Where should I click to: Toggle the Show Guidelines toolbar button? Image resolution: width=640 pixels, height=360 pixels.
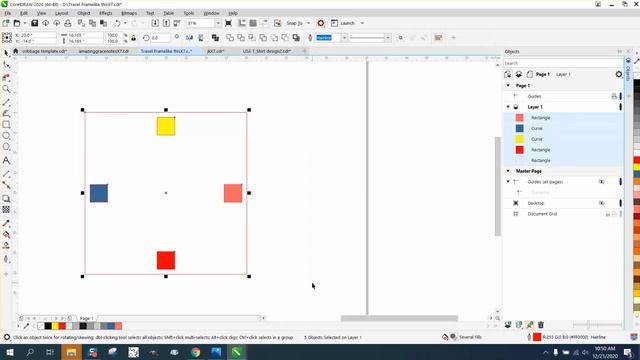point(264,23)
